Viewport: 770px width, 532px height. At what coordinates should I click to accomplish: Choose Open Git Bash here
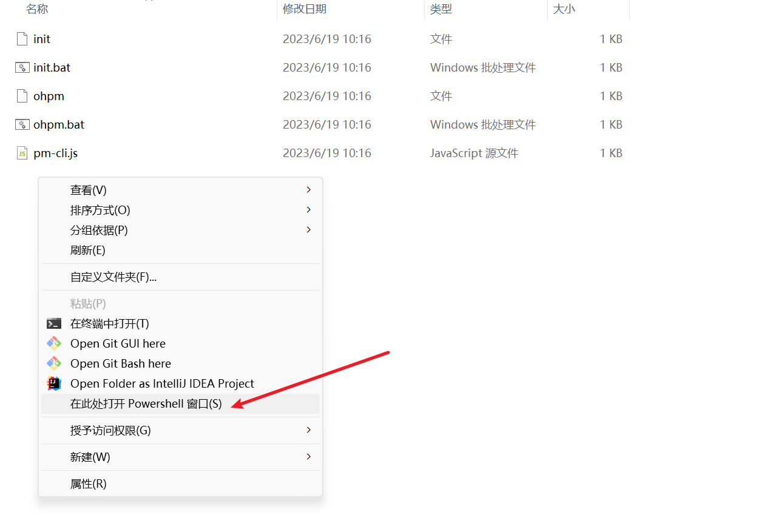180,363
